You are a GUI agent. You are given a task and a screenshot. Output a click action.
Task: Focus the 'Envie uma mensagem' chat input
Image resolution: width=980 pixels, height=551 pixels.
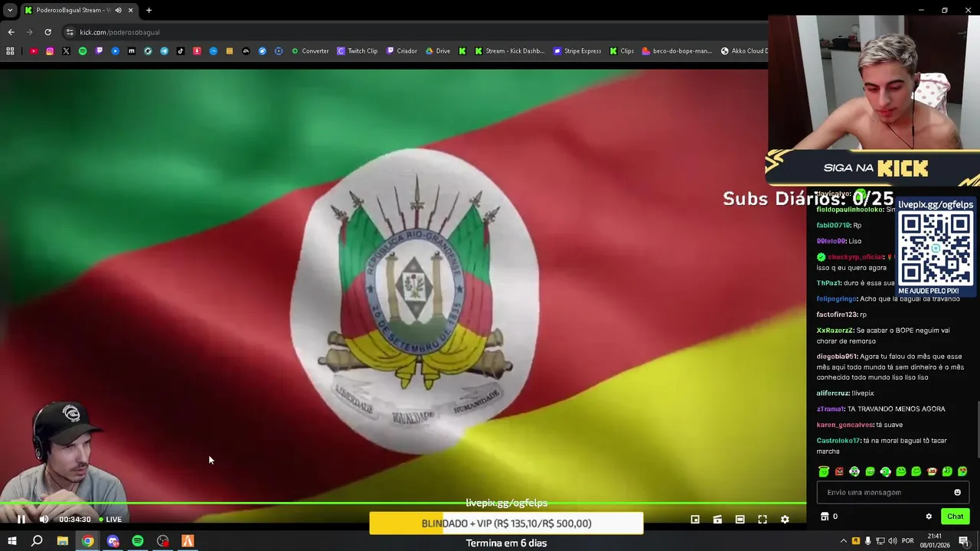point(893,492)
